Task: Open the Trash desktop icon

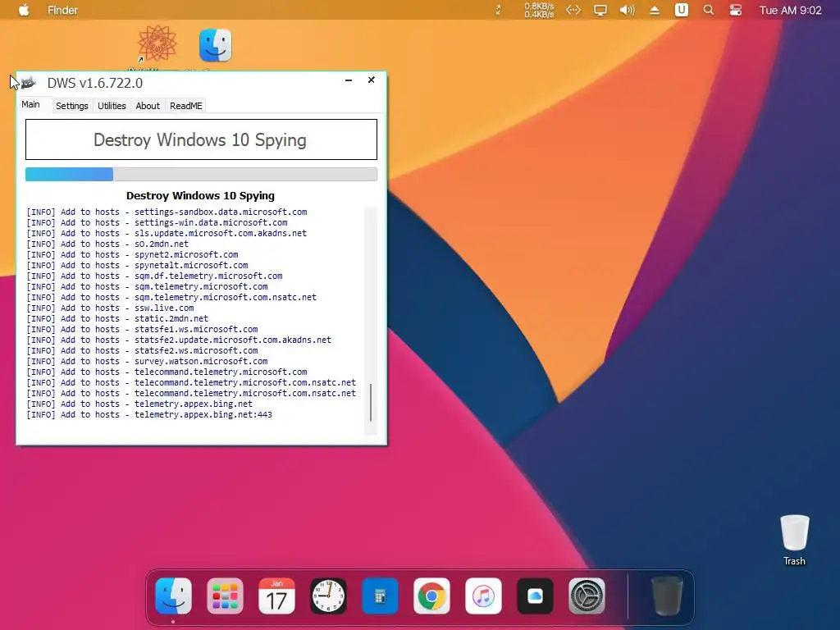Action: pyautogui.click(x=794, y=540)
